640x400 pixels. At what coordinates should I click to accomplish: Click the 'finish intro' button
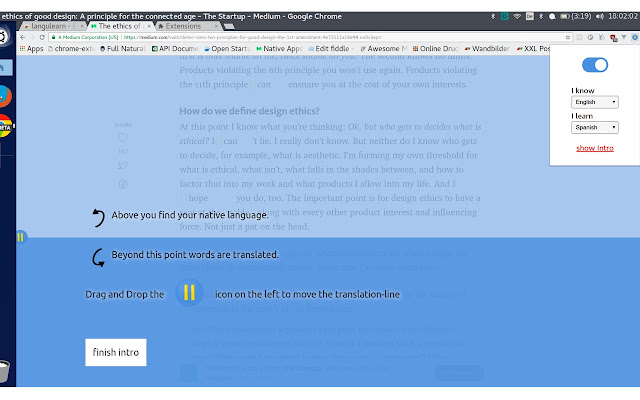pos(116,352)
